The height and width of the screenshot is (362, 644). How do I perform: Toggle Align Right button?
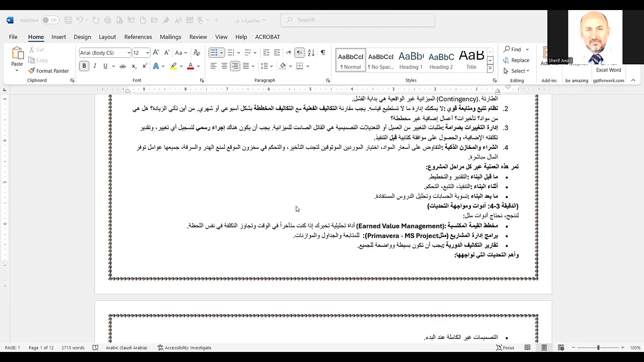click(235, 66)
